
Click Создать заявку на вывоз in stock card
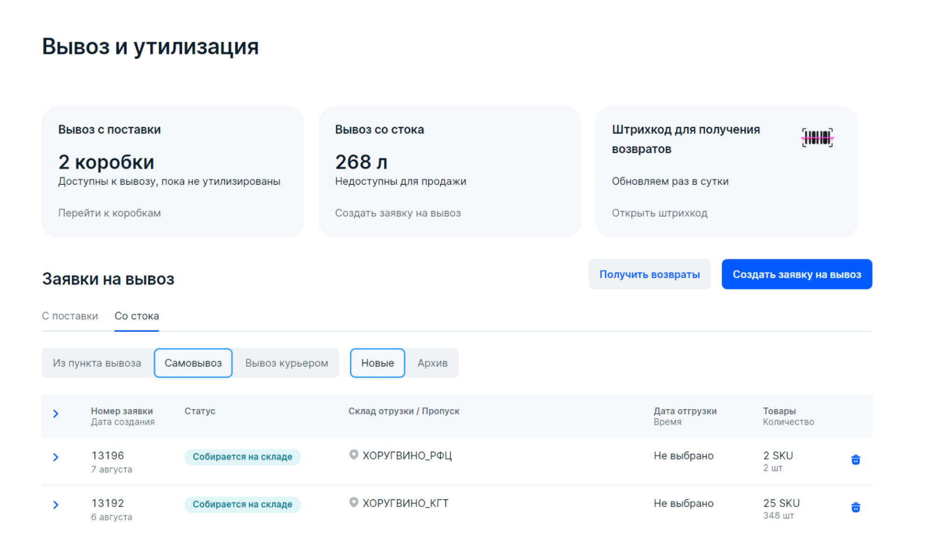point(398,213)
